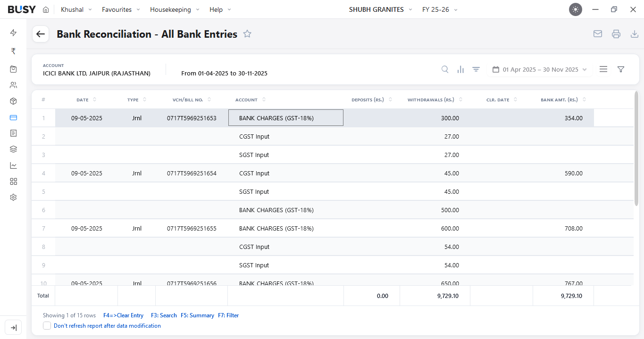Viewport: 644px width, 339px height.
Task: Toggle the theme brightness button
Action: click(576, 9)
